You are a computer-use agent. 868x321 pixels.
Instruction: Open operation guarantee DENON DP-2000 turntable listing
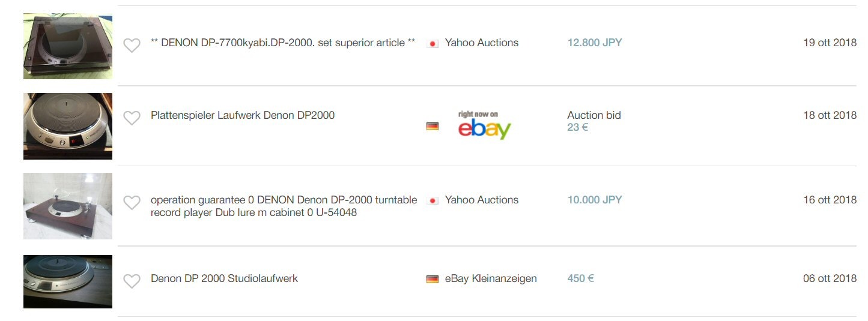(x=284, y=206)
